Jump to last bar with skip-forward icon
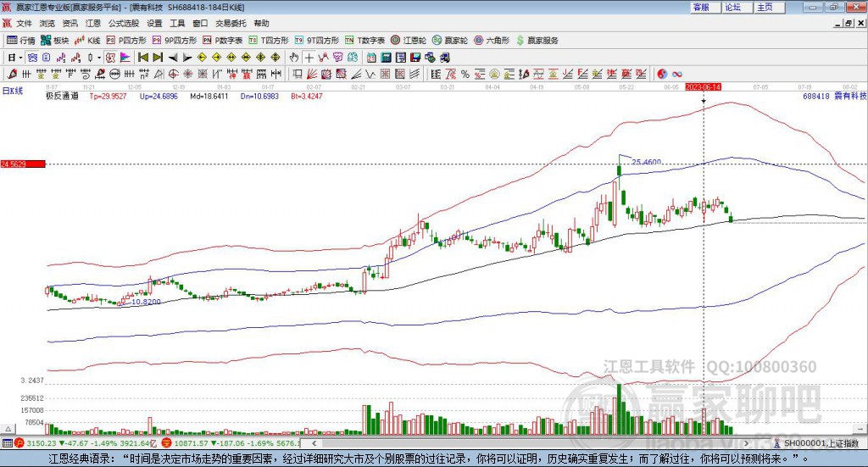 pos(158,58)
